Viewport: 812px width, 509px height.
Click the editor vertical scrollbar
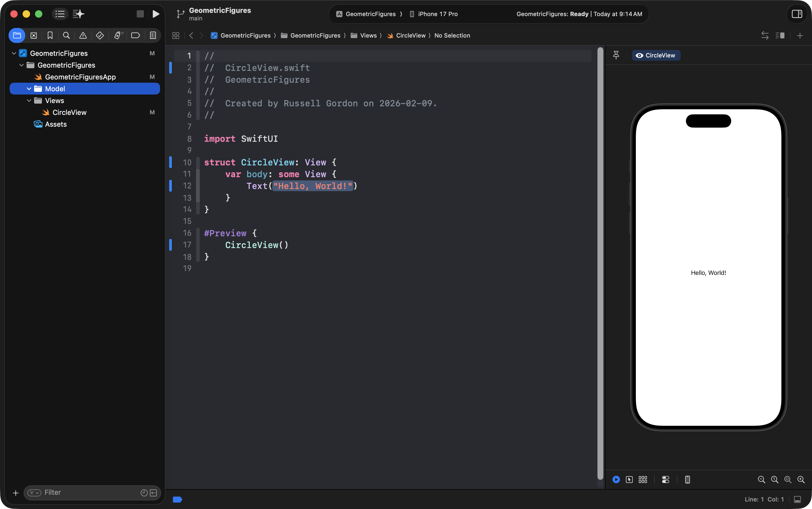pyautogui.click(x=600, y=263)
